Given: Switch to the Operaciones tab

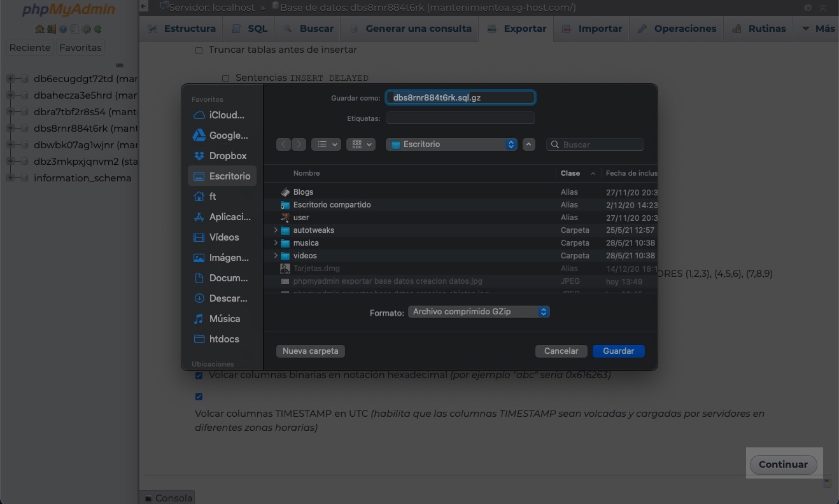Looking at the screenshot, I should point(677,29).
